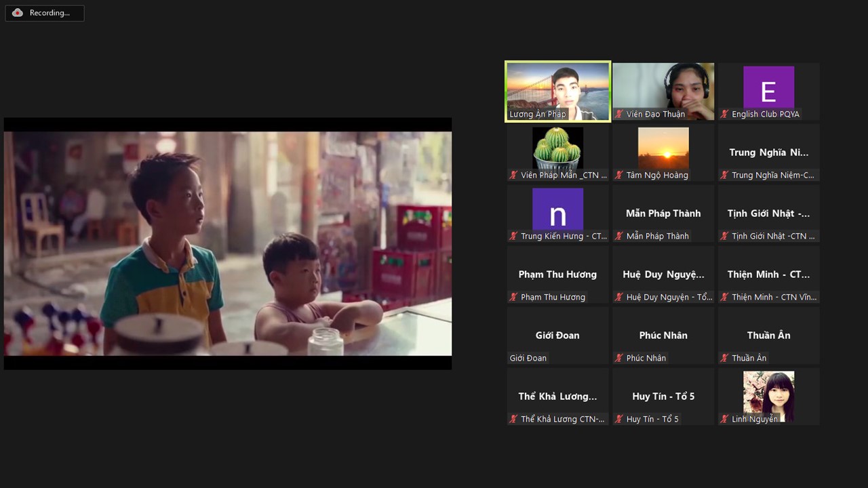Click Thiện Minh's muted microphone icon

[x=725, y=298]
